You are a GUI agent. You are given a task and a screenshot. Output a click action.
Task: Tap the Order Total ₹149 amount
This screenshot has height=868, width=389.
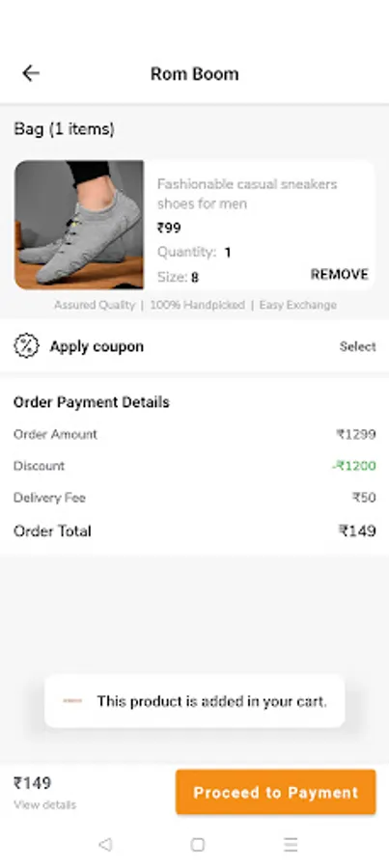357,531
